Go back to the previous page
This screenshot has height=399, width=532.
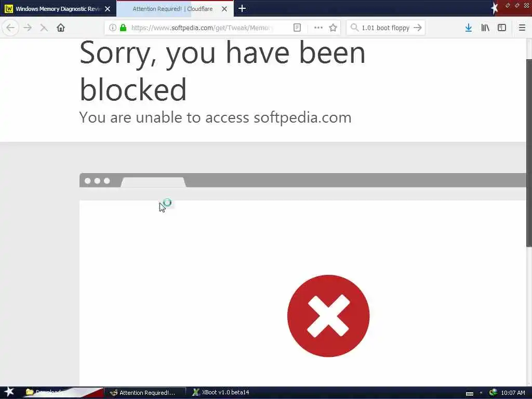(10, 28)
